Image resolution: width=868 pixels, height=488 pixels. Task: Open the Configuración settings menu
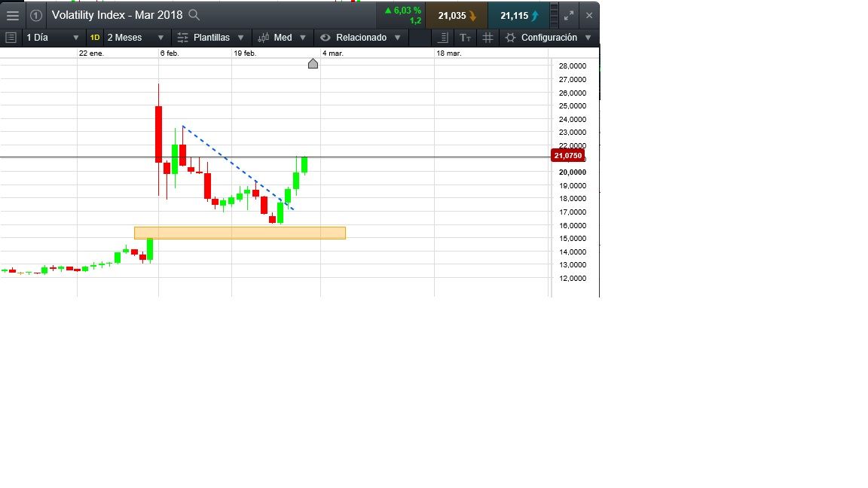tap(549, 38)
